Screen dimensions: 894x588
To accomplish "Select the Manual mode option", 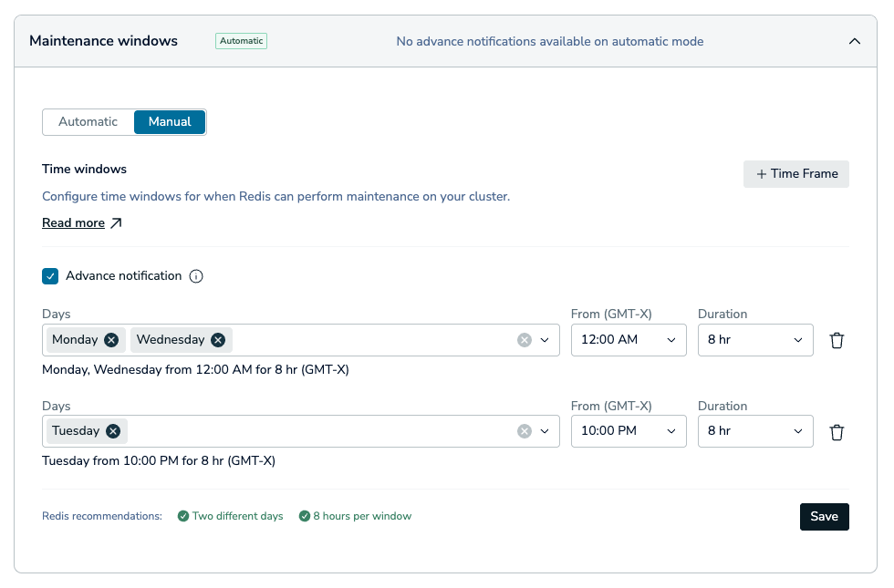I will click(x=170, y=122).
